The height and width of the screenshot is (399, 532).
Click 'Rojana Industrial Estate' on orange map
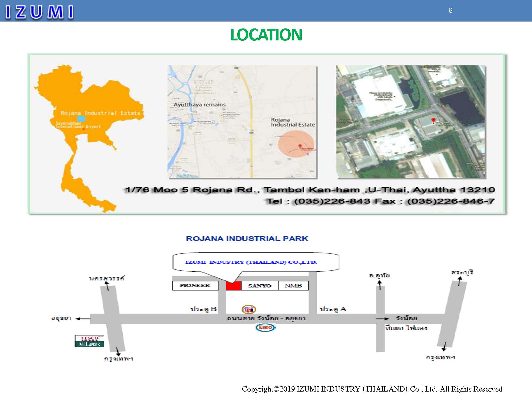[100, 113]
